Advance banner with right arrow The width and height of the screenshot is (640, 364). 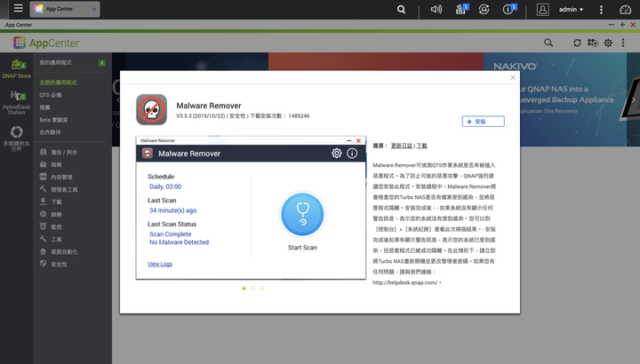pyautogui.click(x=633, y=99)
